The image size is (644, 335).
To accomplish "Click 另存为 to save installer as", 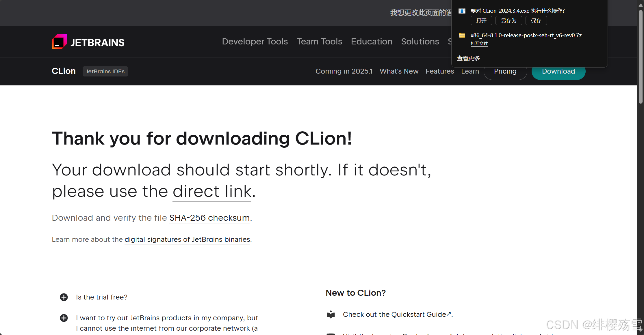I will coord(508,21).
